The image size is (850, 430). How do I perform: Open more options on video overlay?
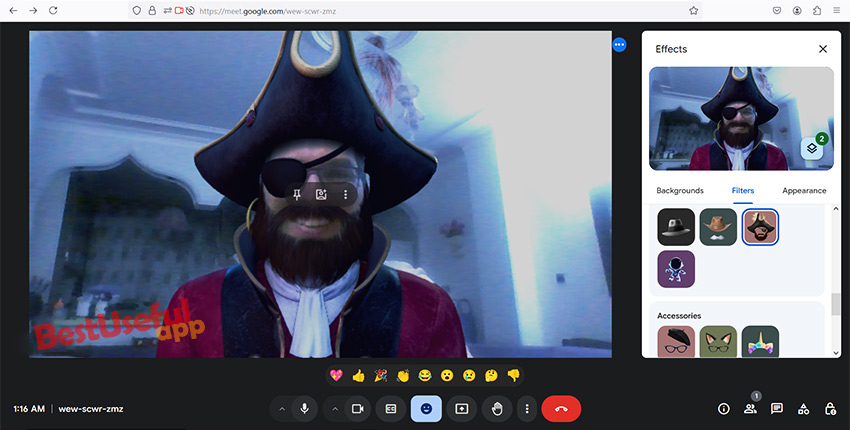click(345, 195)
